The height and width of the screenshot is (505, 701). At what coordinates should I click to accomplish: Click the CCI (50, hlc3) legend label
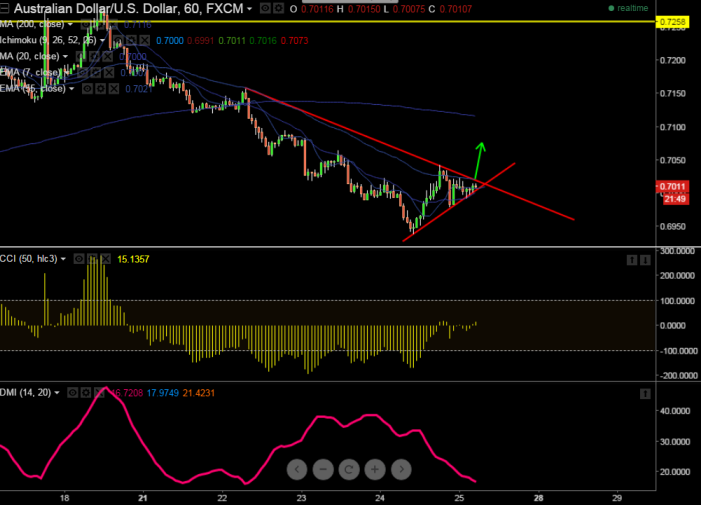[29, 259]
